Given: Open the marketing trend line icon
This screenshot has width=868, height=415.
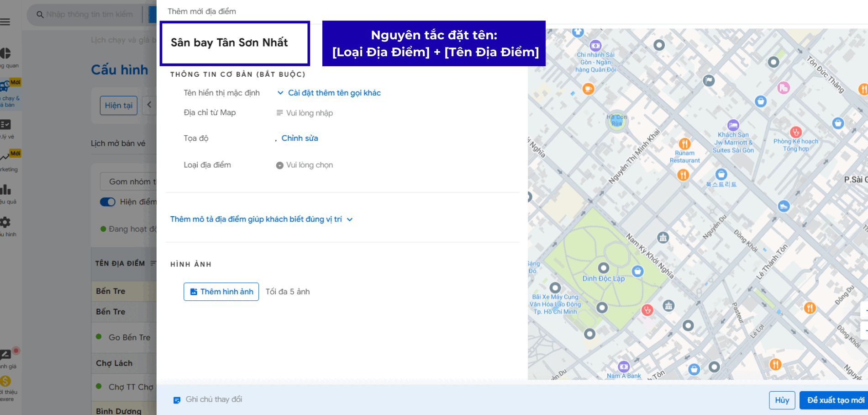Looking at the screenshot, I should point(5,157).
